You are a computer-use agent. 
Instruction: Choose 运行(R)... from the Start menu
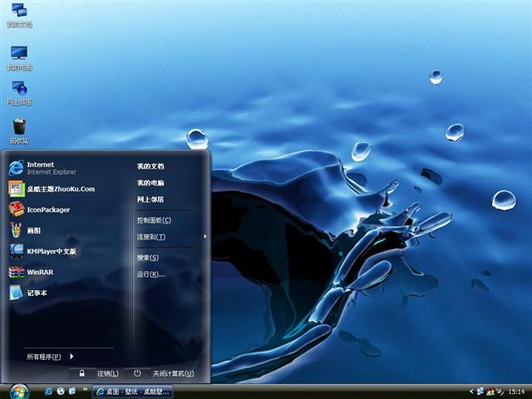point(148,274)
